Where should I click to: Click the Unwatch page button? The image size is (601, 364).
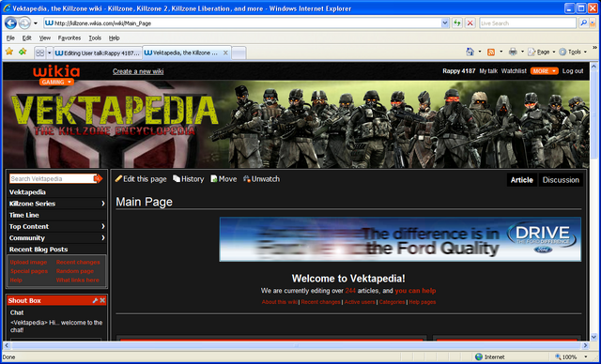click(261, 179)
